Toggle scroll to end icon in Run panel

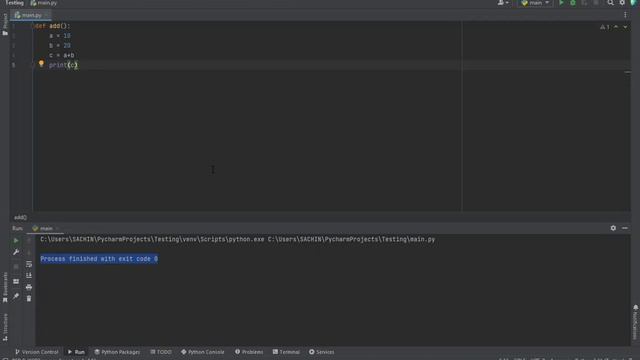[29, 276]
